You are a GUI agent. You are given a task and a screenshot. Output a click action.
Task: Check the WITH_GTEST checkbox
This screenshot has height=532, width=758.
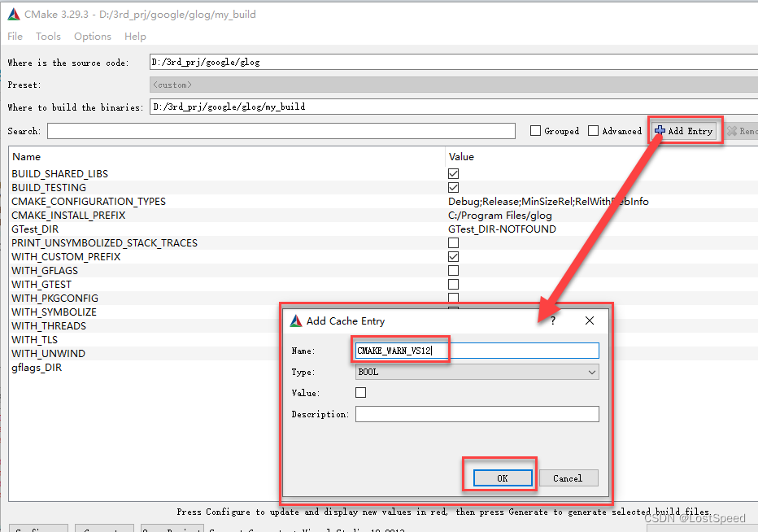(x=454, y=284)
